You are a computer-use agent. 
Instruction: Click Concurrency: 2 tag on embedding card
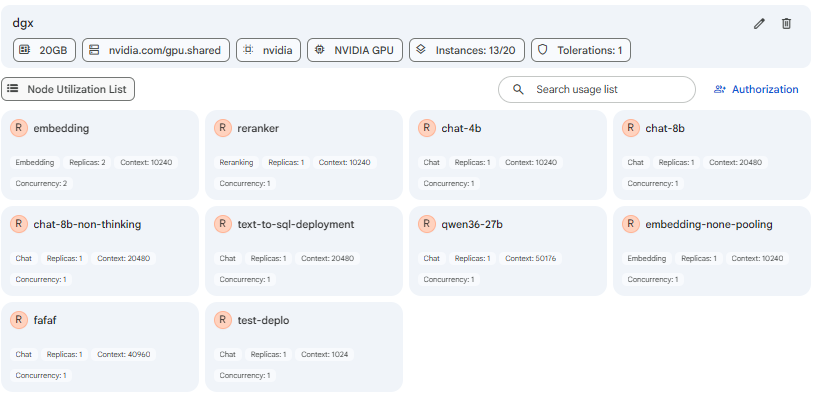pos(41,183)
